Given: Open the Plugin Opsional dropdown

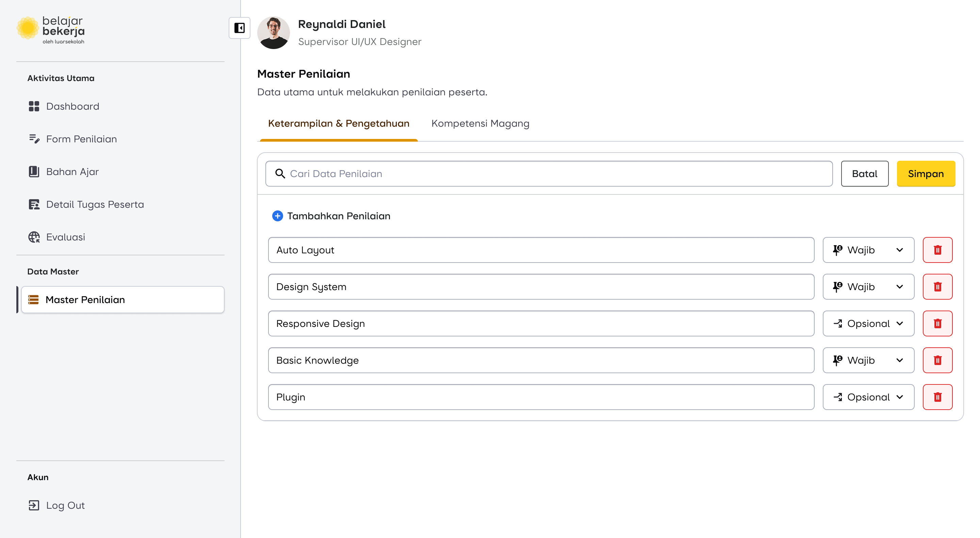Looking at the screenshot, I should [x=868, y=397].
